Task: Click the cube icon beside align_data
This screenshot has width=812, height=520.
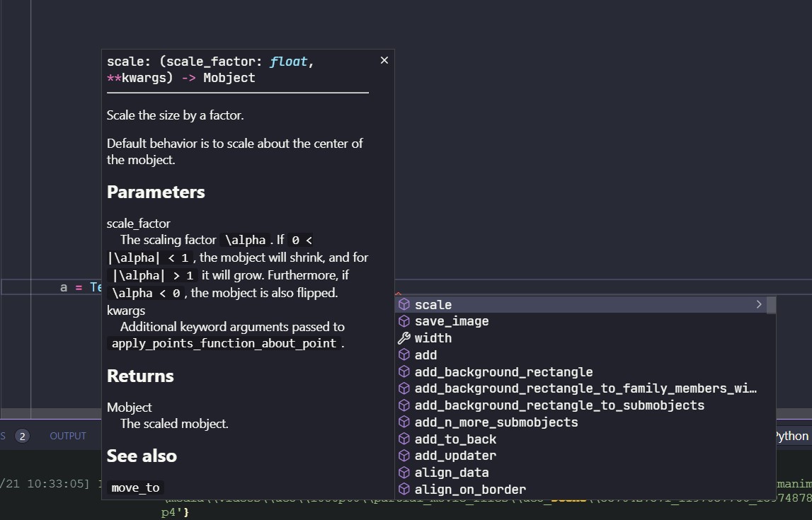Action: [404, 473]
